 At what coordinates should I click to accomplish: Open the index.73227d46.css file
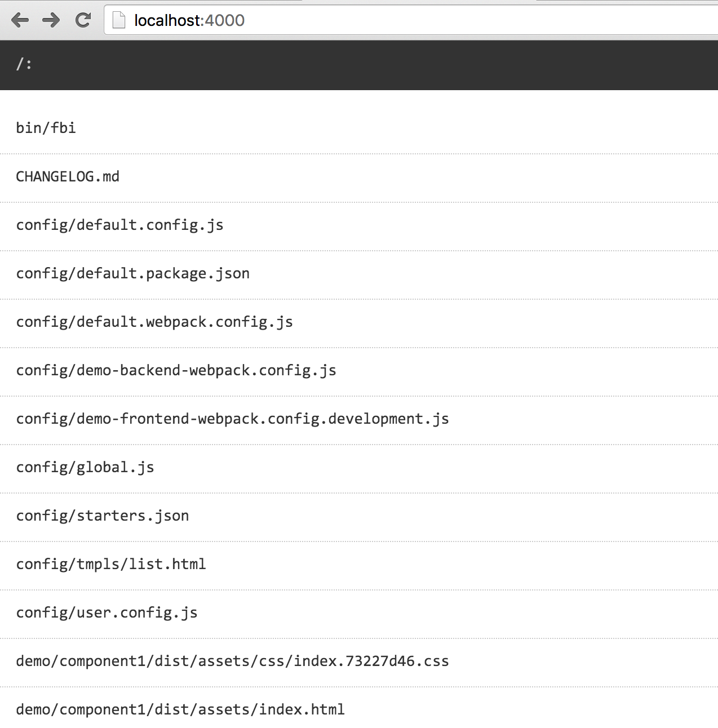coord(232,661)
